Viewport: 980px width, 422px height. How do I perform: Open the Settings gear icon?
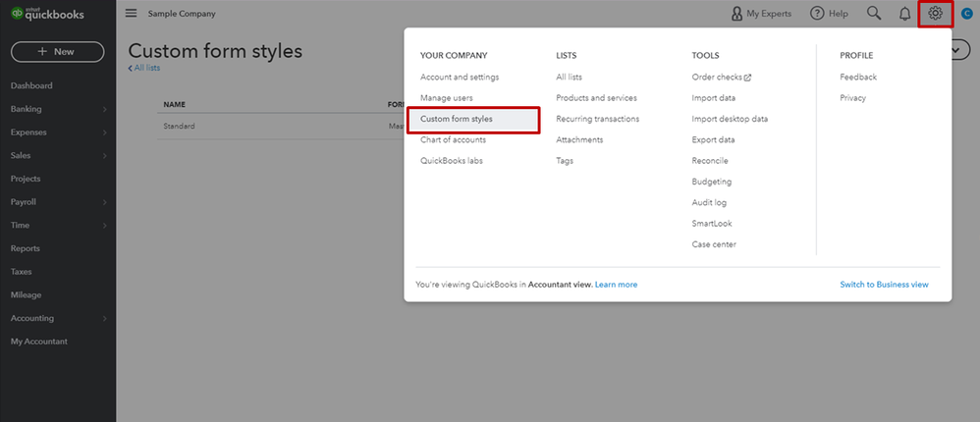pos(935,13)
